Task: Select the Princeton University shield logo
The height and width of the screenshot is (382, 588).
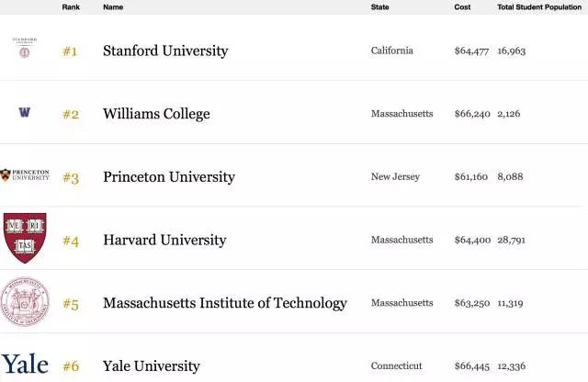Action: (25, 175)
